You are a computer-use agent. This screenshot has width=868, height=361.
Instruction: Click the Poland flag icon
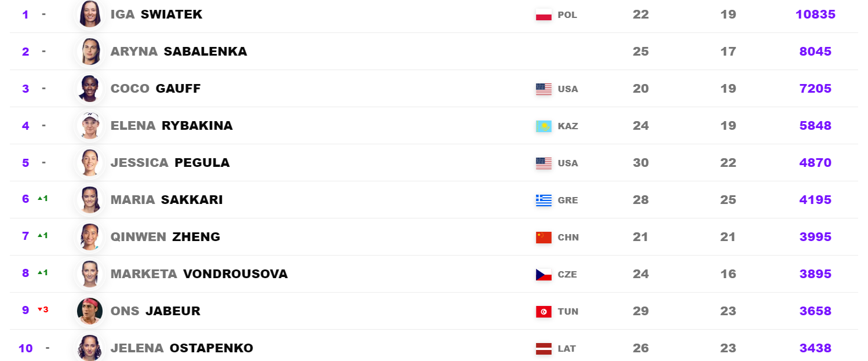tap(544, 15)
